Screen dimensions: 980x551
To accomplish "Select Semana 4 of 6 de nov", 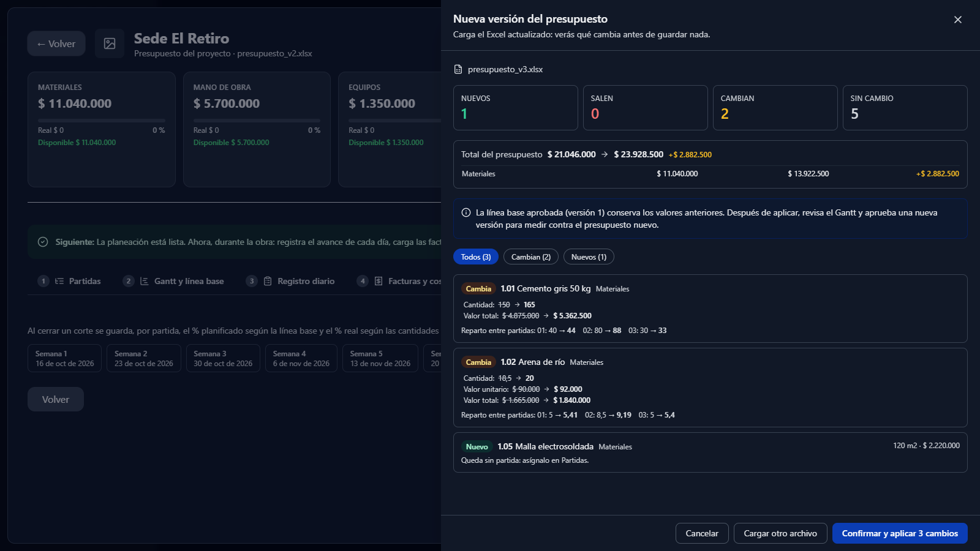I will tap(301, 358).
